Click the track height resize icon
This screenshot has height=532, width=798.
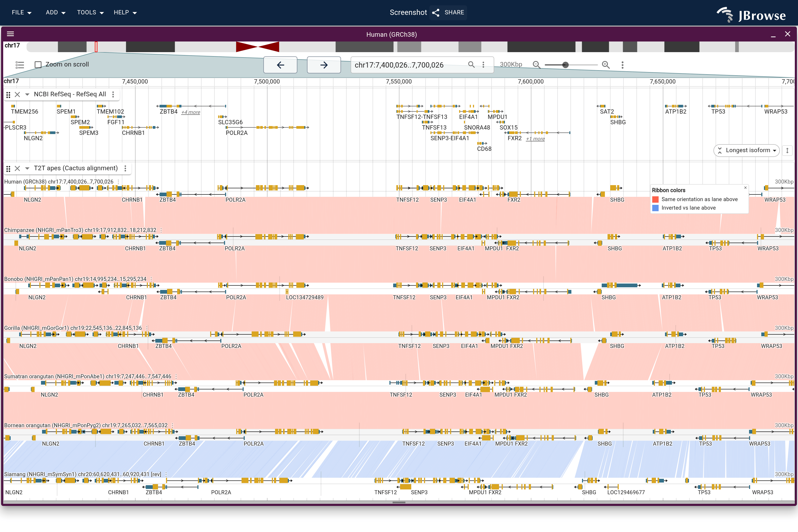tap(787, 150)
